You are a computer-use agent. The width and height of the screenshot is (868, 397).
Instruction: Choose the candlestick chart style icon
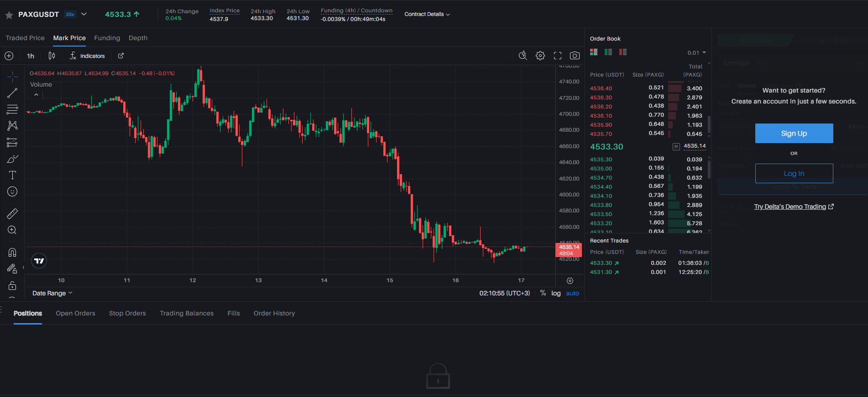[x=52, y=56]
